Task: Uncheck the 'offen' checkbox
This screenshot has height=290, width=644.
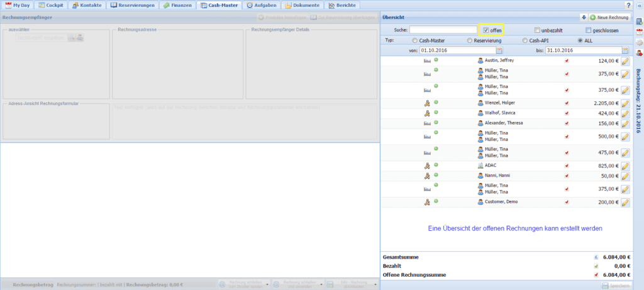Action: tap(486, 30)
